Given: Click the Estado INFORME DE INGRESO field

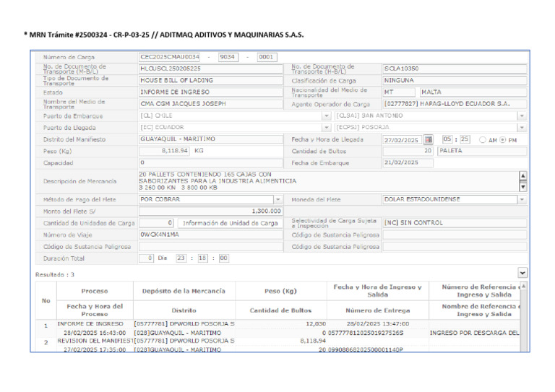Looking at the screenshot, I should (x=210, y=92).
